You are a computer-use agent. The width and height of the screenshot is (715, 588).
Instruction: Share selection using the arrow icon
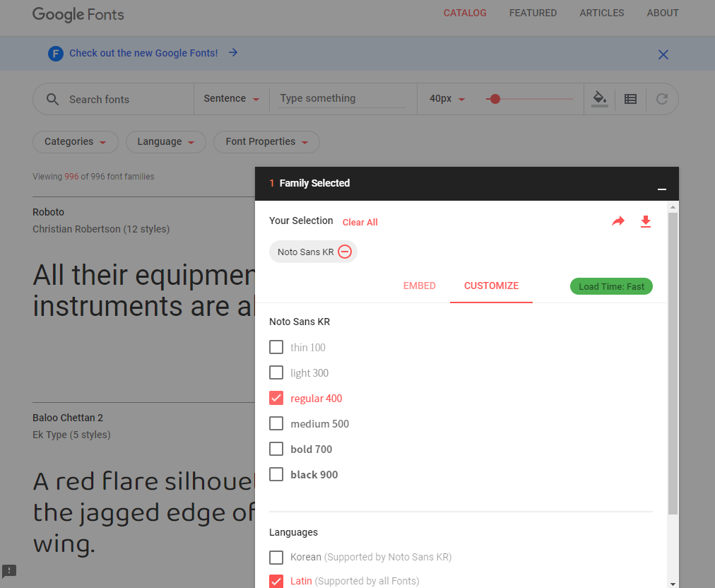pos(618,221)
